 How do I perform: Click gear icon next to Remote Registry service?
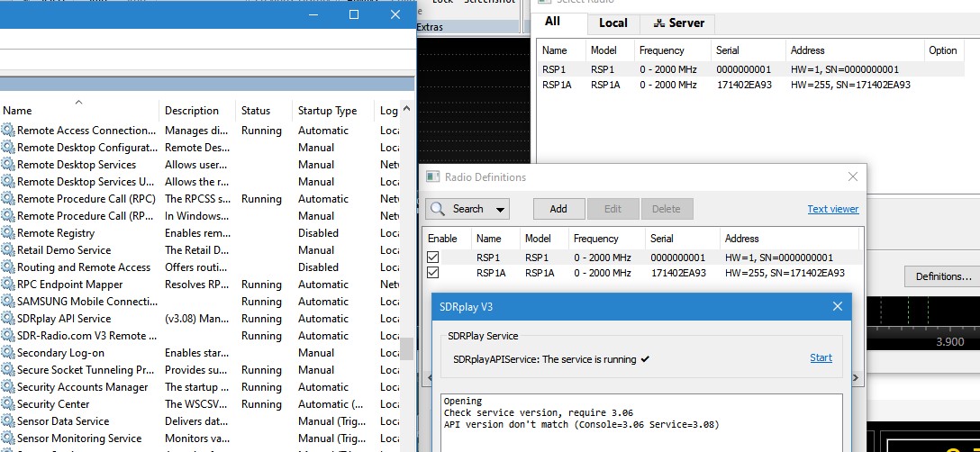8,233
